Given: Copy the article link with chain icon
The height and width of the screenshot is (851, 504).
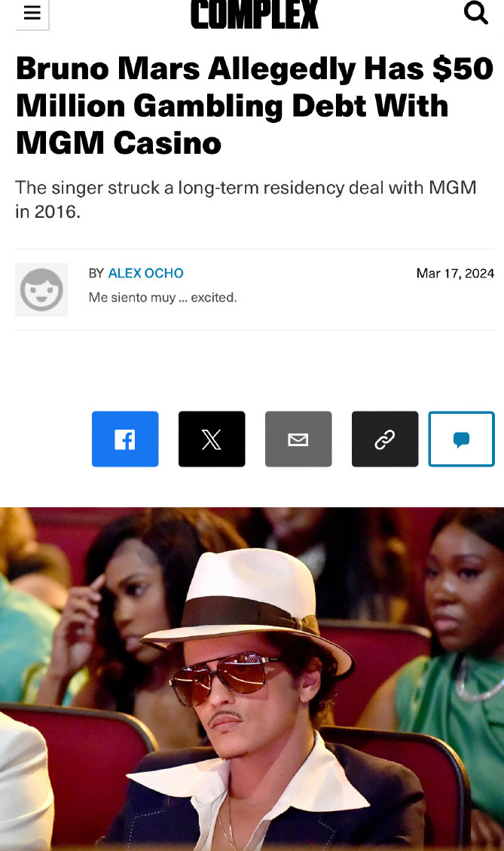Looking at the screenshot, I should (x=385, y=439).
